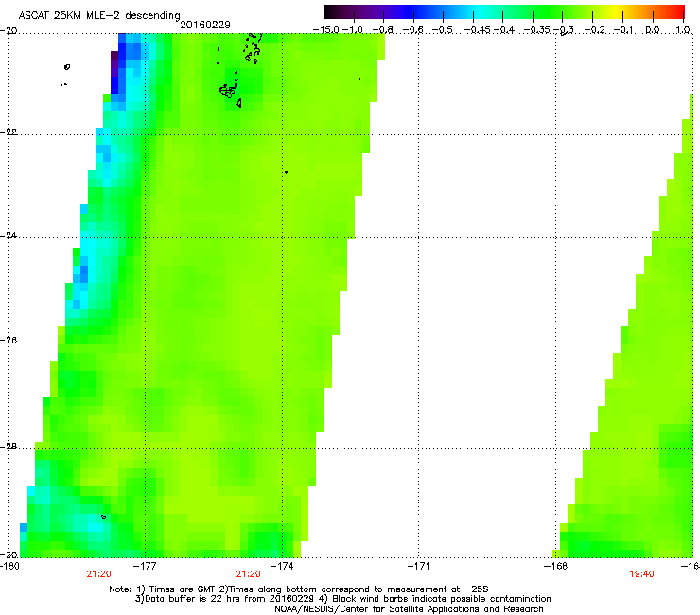Image resolution: width=700 pixels, height=615 pixels.
Task: Click the -26 latitude axis label
Action: pos(9,341)
